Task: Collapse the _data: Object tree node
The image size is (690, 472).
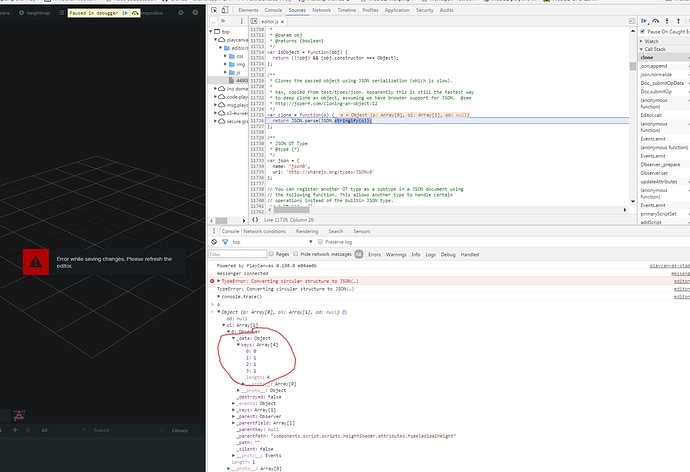Action: pyautogui.click(x=232, y=338)
